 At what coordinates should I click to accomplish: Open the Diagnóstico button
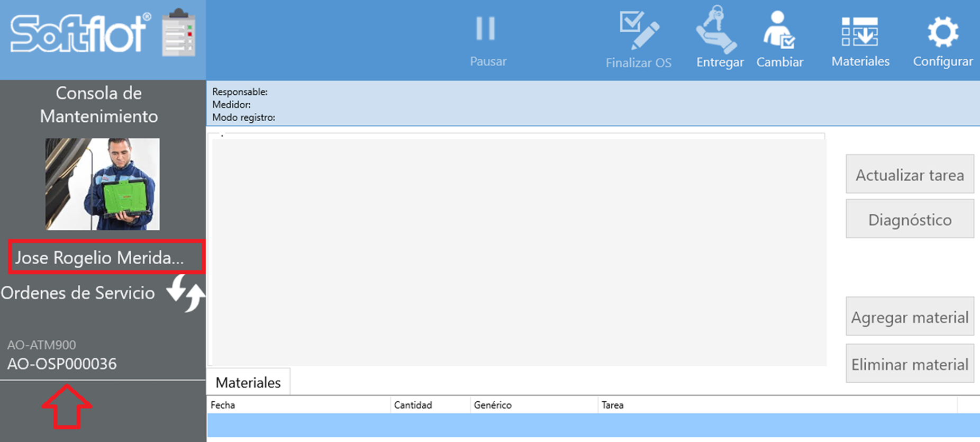pyautogui.click(x=910, y=219)
